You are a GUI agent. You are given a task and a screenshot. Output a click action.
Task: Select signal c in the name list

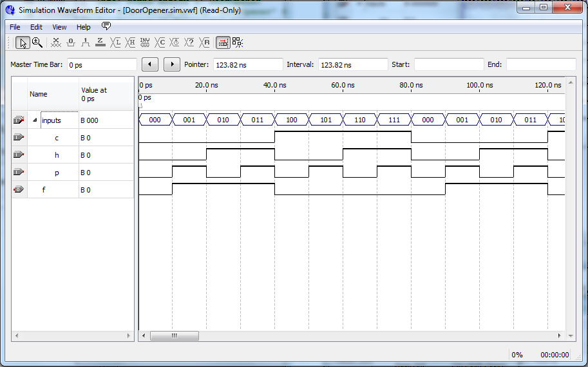point(57,138)
